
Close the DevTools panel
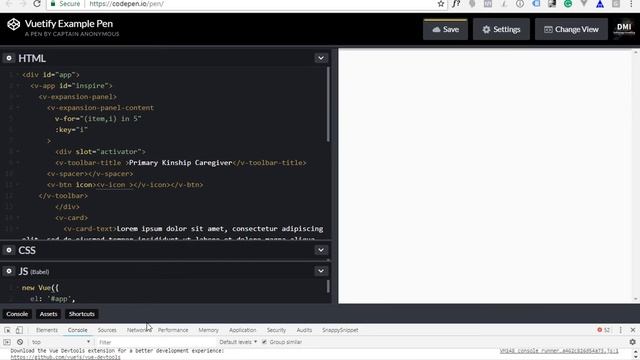(633, 330)
